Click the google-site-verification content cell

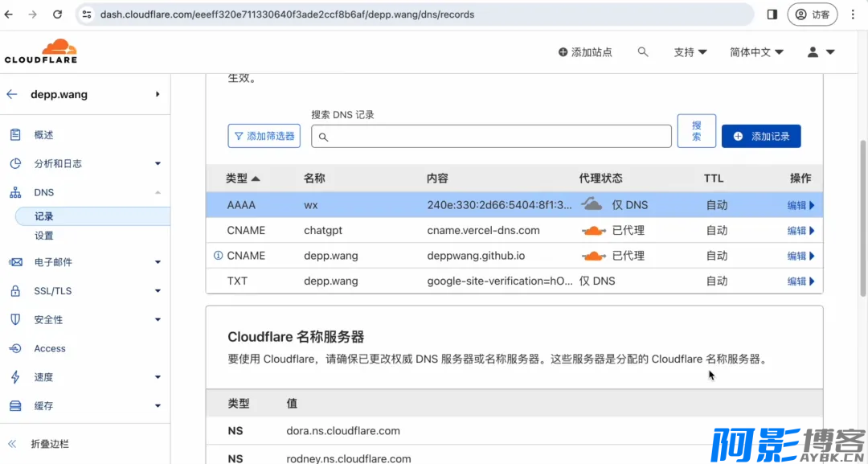tap(500, 281)
